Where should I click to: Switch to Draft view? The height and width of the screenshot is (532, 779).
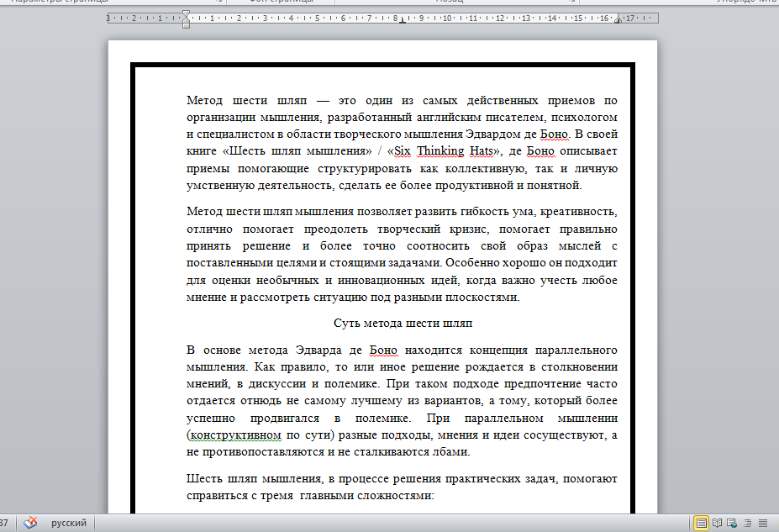coord(763,523)
